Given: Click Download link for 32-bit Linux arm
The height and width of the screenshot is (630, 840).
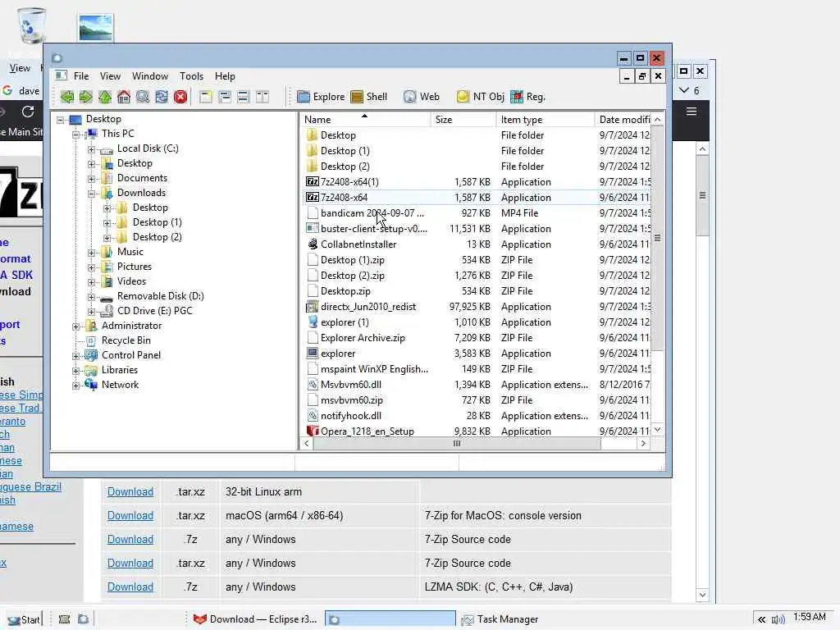Looking at the screenshot, I should coord(130,492).
